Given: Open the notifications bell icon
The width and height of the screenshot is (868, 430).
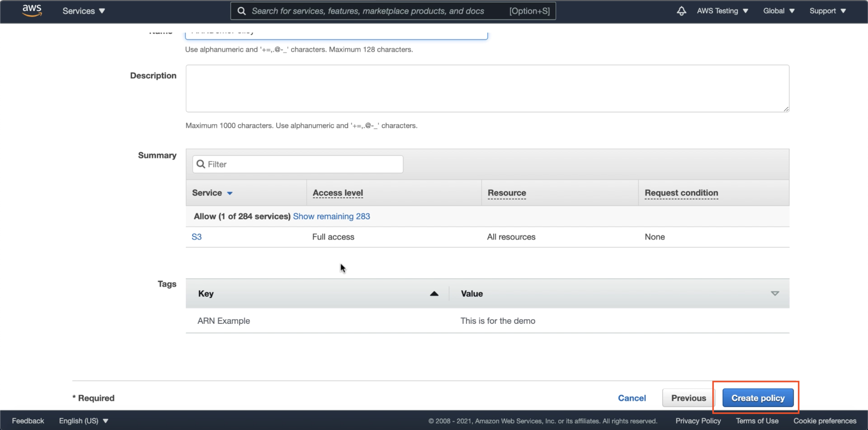Looking at the screenshot, I should (x=681, y=11).
